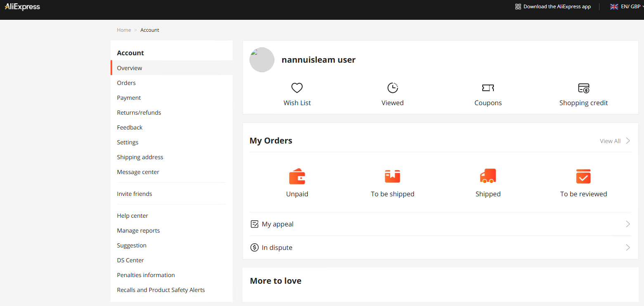
Task: Navigate to Home in the breadcrumb
Action: [124, 30]
